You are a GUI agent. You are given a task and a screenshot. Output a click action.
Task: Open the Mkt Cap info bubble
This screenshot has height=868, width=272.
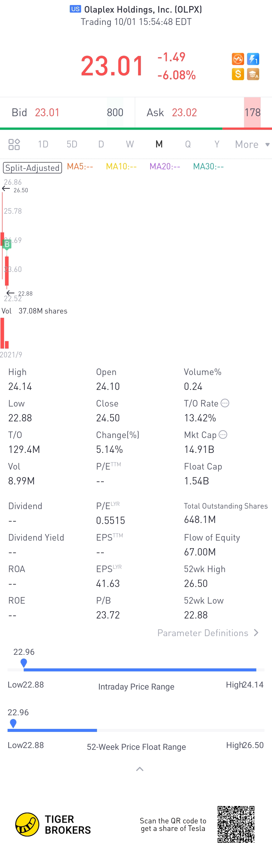pos(223,435)
